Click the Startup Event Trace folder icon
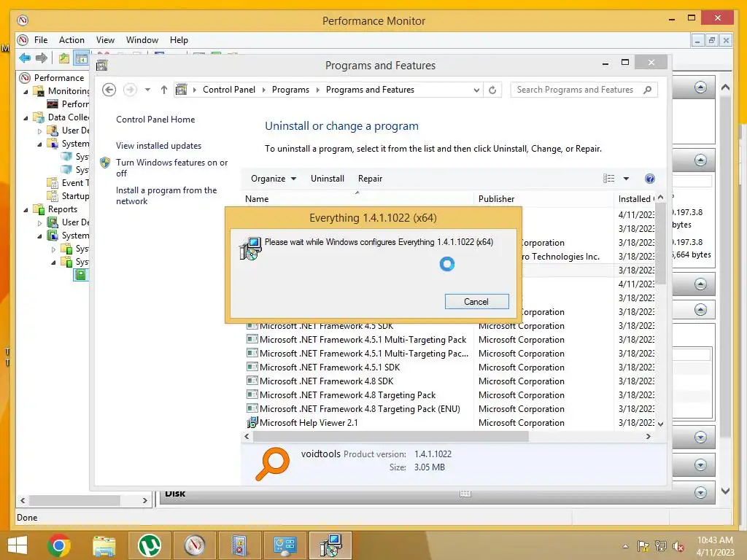 point(53,195)
